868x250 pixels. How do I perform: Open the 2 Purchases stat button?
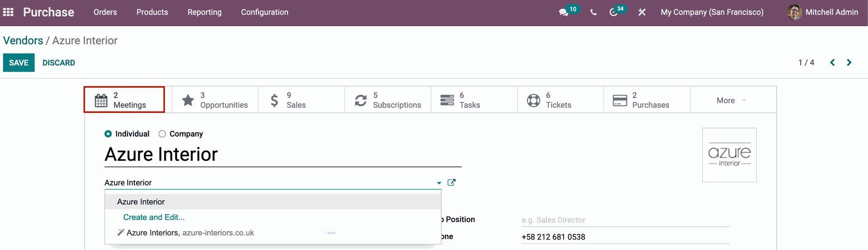pyautogui.click(x=647, y=100)
